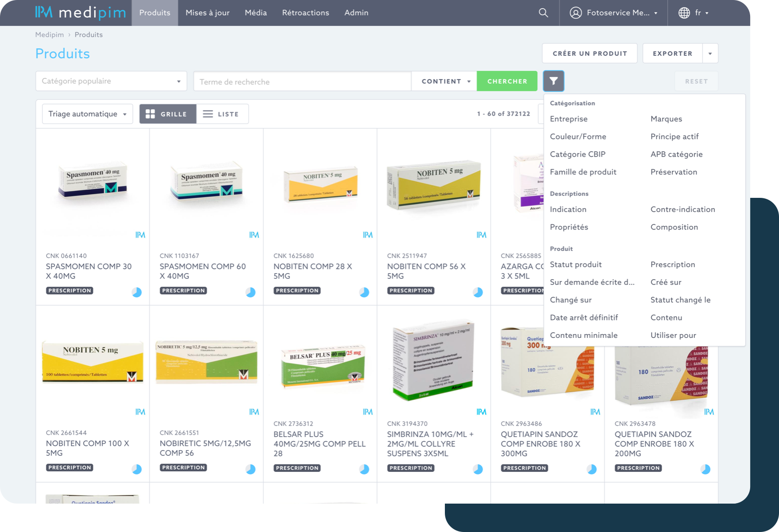
Task: Open the Spasmomen Comp 30 product image
Action: click(93, 182)
